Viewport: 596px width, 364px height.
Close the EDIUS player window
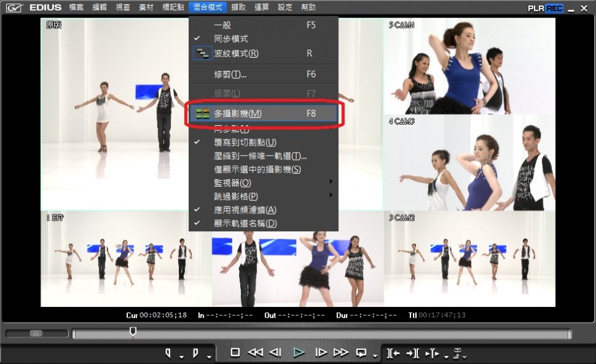pos(584,8)
